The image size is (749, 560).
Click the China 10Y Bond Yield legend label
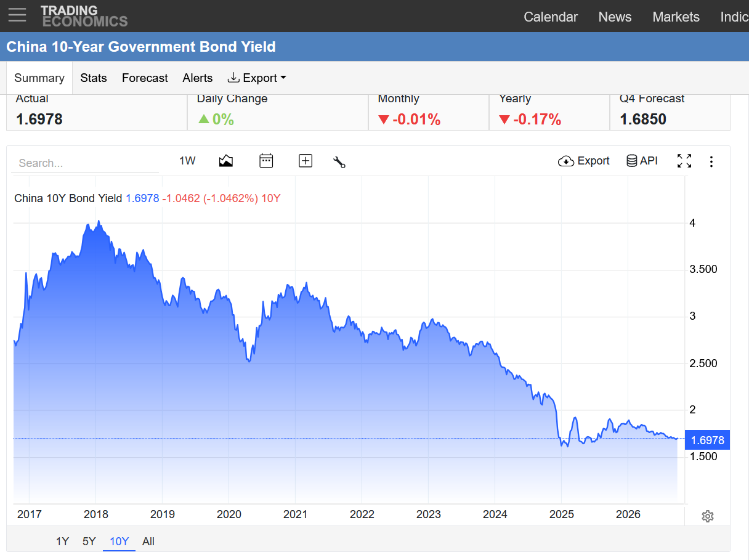click(x=68, y=198)
